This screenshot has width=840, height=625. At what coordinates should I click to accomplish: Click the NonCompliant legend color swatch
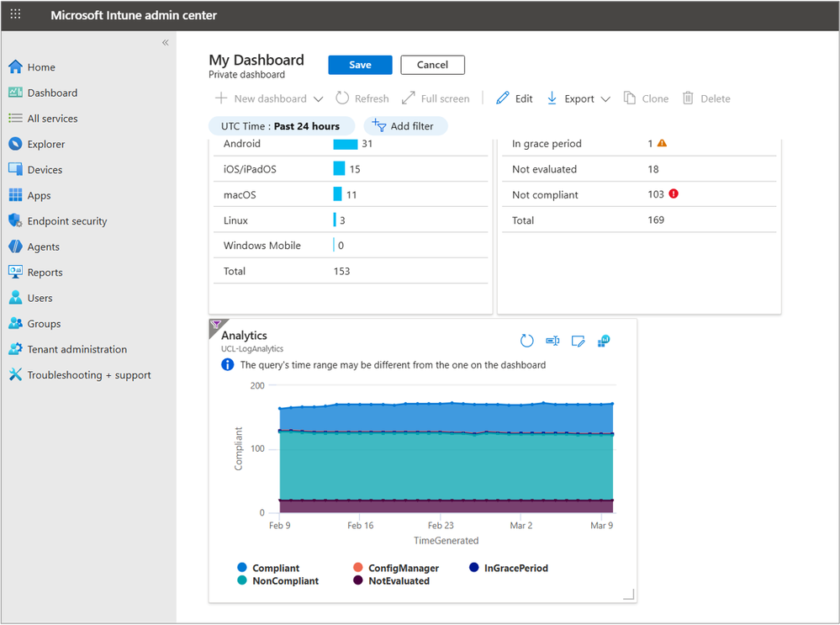tap(242, 580)
